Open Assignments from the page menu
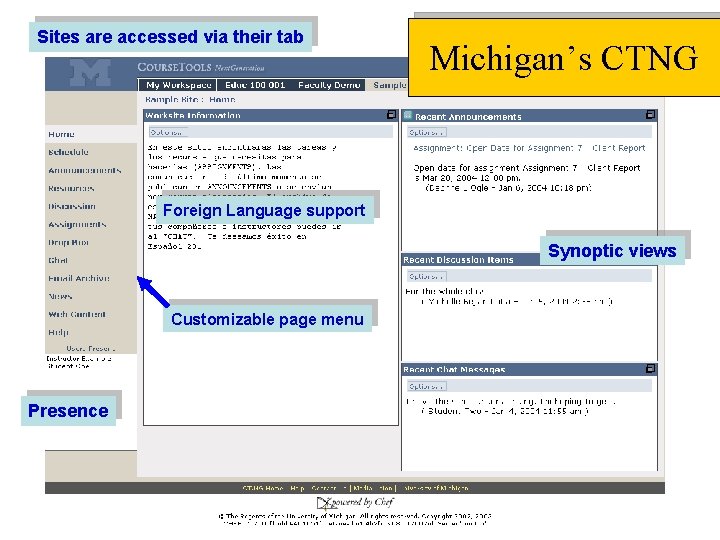Viewport: 720px width, 540px height. [77, 224]
